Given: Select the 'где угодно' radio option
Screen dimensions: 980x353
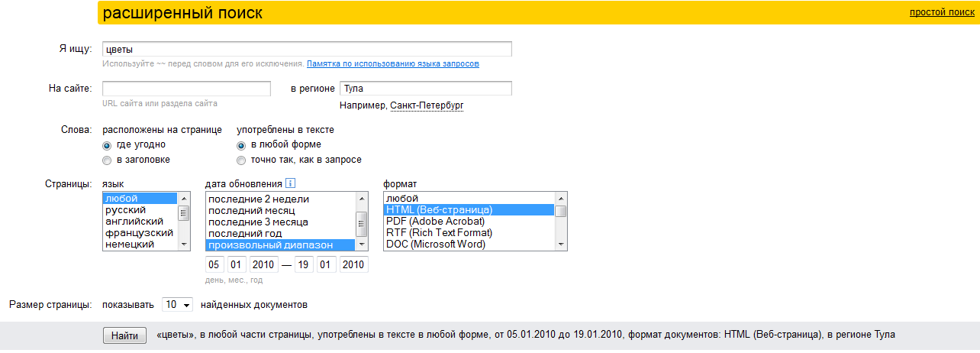Looking at the screenshot, I should (x=107, y=145).
